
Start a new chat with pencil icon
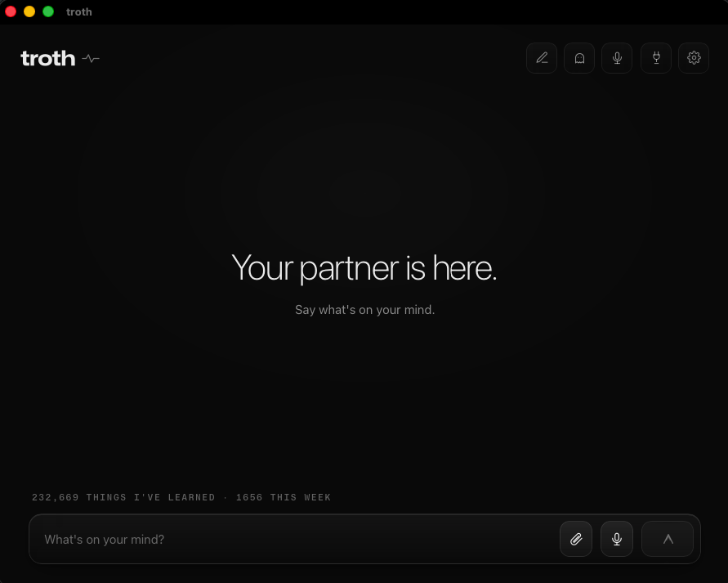pos(542,58)
